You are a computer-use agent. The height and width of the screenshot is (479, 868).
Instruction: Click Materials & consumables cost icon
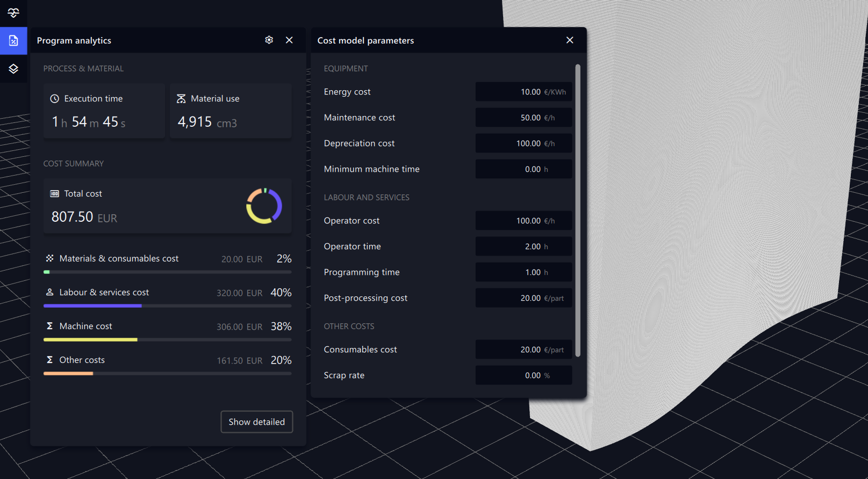pos(49,258)
